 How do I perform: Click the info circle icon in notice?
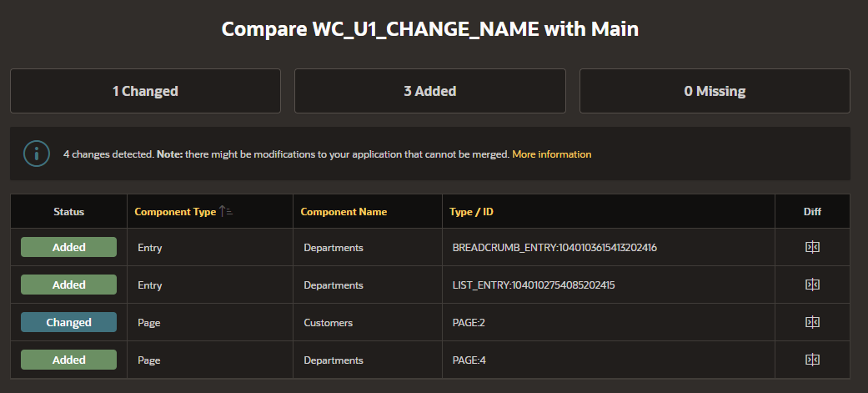37,154
